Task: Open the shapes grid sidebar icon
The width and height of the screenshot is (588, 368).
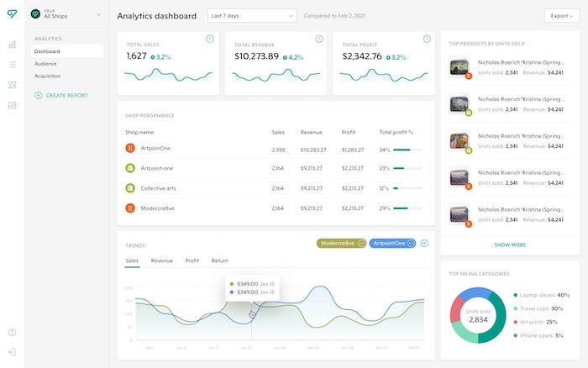Action: pos(12,85)
